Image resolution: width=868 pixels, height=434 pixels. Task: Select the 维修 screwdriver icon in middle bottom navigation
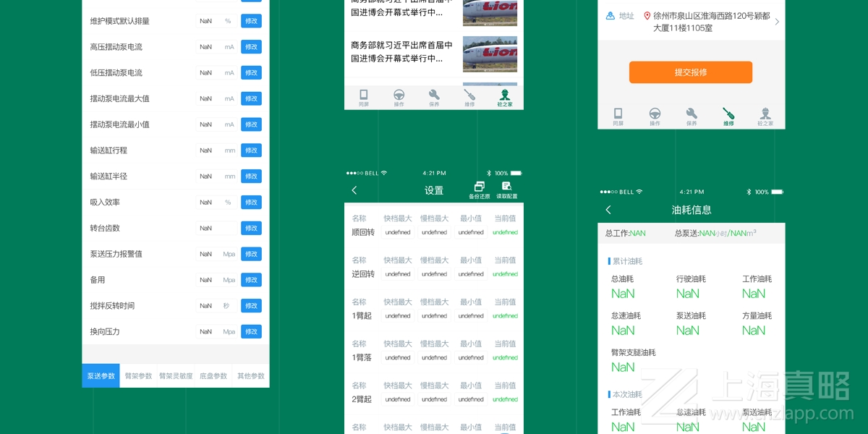(x=469, y=95)
